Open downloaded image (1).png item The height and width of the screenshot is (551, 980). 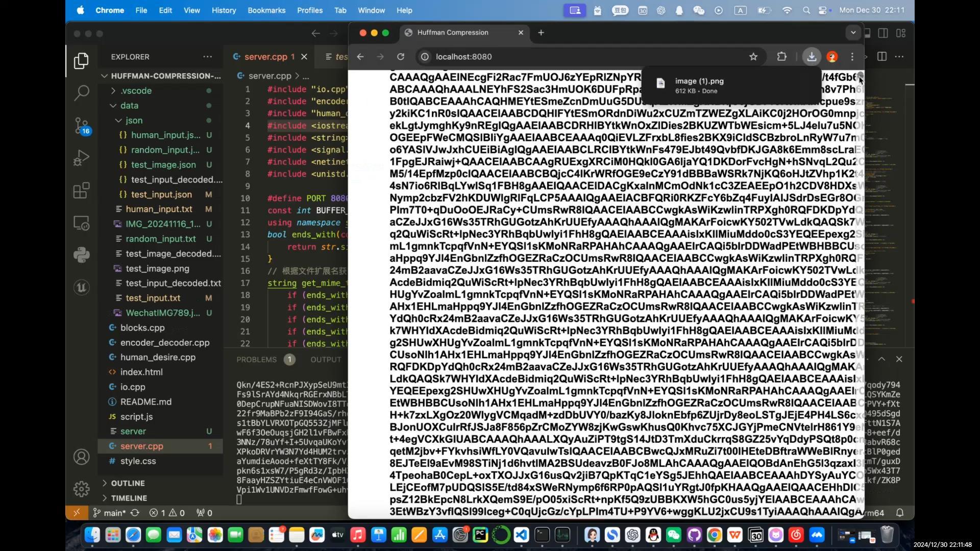pyautogui.click(x=731, y=85)
